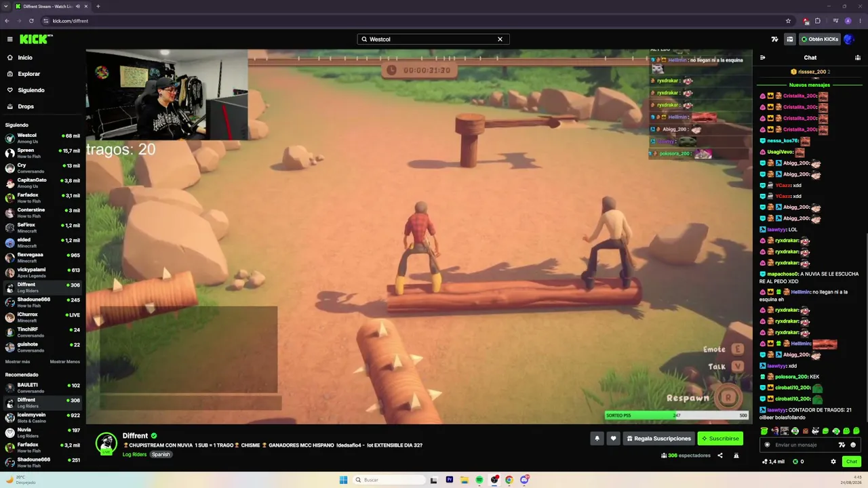Toggle the theatre layout icon in the header
Viewport: 868px width, 488px height.
tap(790, 39)
